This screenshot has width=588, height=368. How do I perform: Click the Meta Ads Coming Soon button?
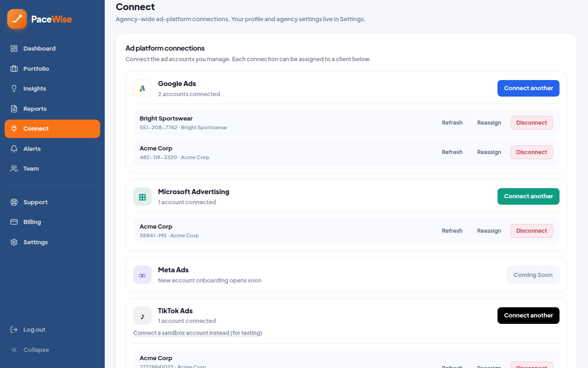533,275
